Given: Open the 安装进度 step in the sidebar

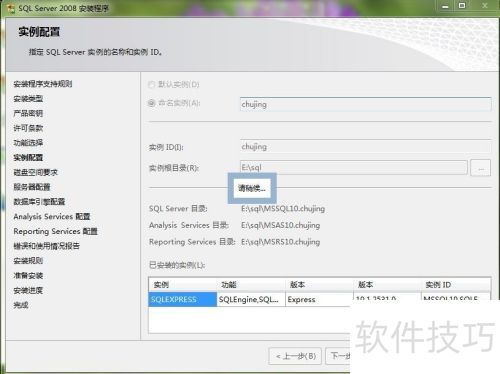Looking at the screenshot, I should [x=28, y=290].
